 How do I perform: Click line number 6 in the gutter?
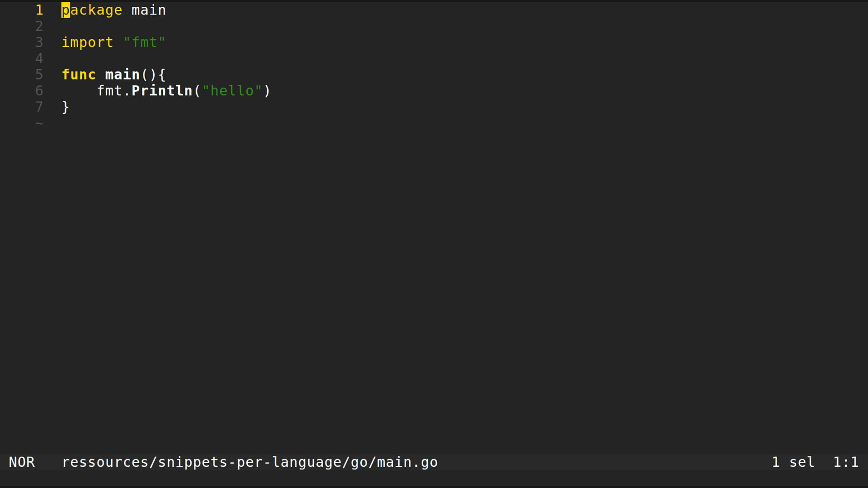39,91
